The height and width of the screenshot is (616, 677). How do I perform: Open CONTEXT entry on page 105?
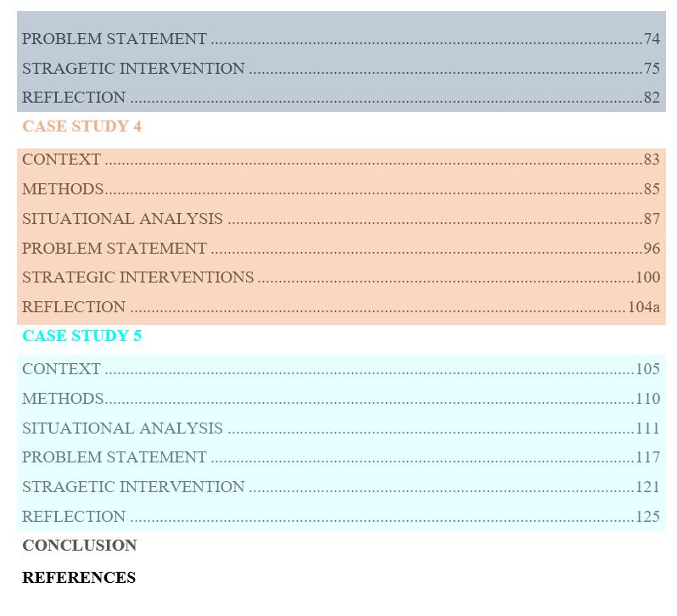tap(61, 369)
